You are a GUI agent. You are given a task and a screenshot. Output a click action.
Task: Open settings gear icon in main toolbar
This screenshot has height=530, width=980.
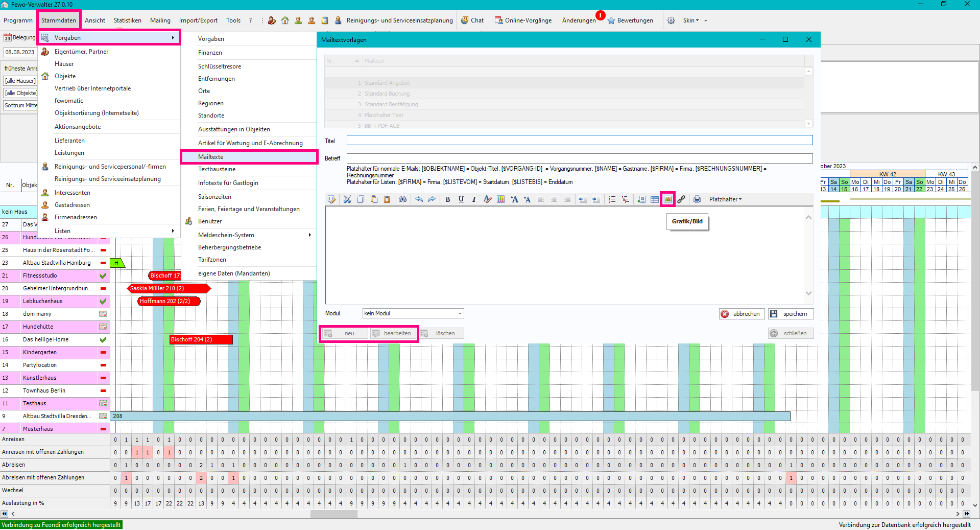(x=671, y=20)
